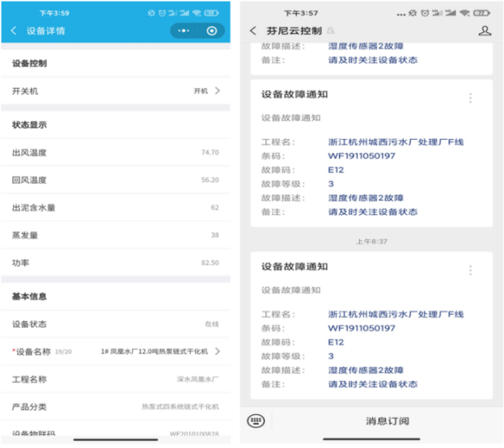Edit the 设备名称 field 1#凤凰水厂
Screen dimensions: 504x448
tap(154, 351)
